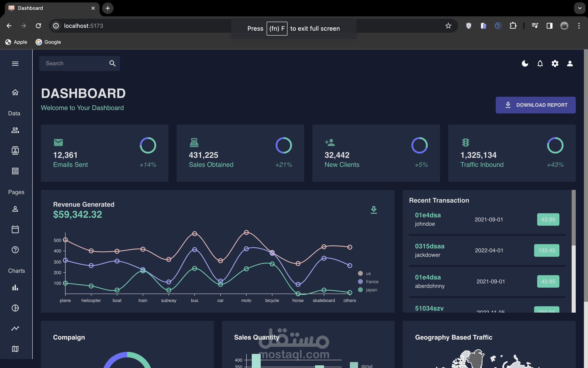Screen dimensions: 588x368
Task: Open the Manage Team people icon in the sidebar
Action: click(x=15, y=130)
